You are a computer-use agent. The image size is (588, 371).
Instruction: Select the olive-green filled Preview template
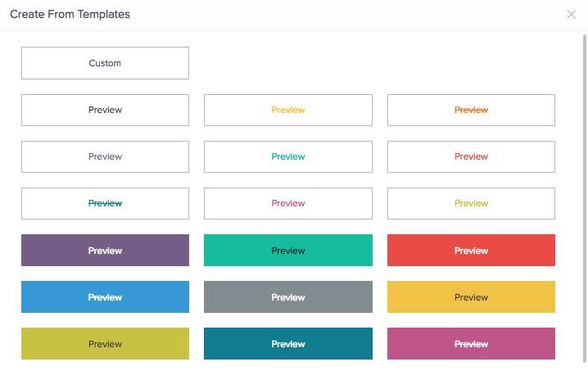pos(105,344)
